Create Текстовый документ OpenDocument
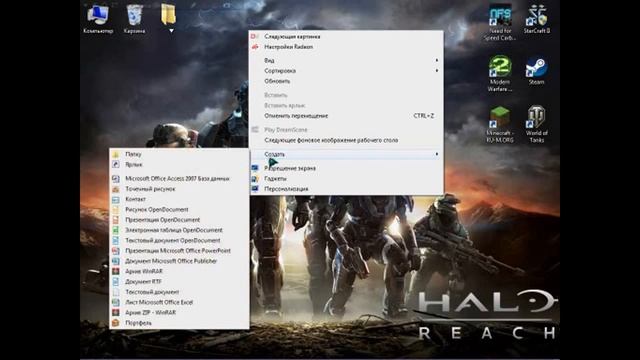This screenshot has width=640, height=360. tap(179, 240)
